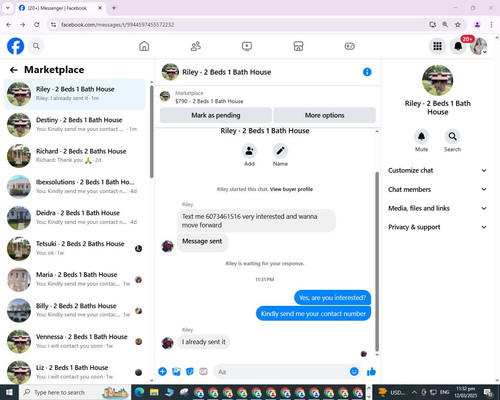Choose a sticker from composer
Image resolution: width=500 pixels, height=400 pixels.
(x=190, y=371)
